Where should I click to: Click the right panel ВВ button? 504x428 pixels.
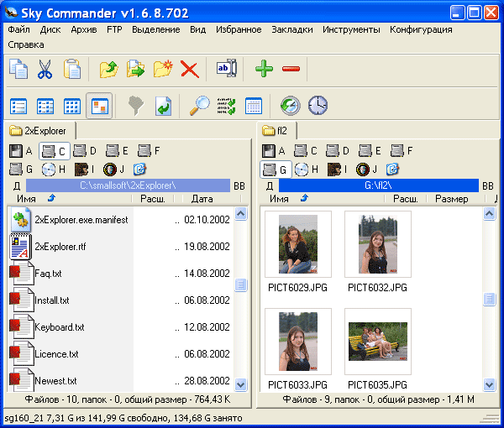pos(488,186)
